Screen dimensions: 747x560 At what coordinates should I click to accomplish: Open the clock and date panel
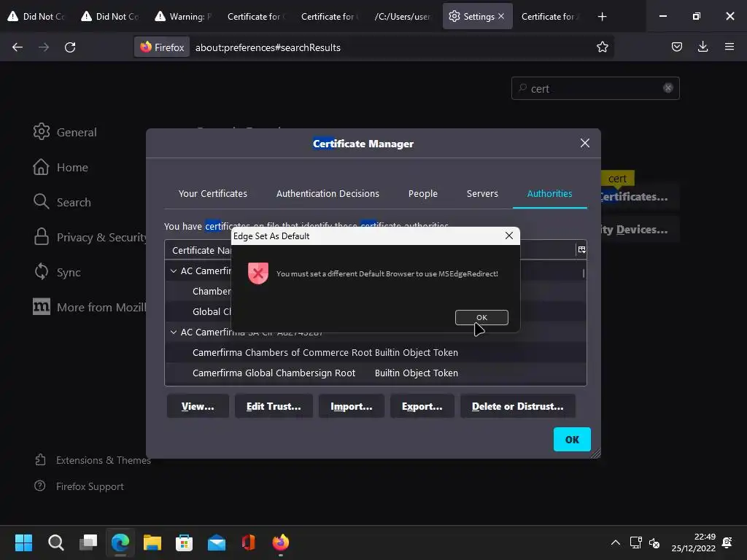[x=693, y=542]
